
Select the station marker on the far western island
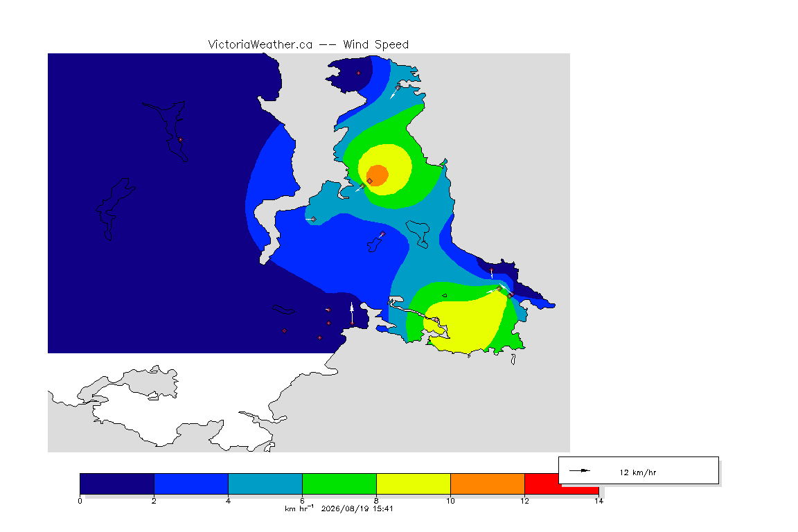180,139
